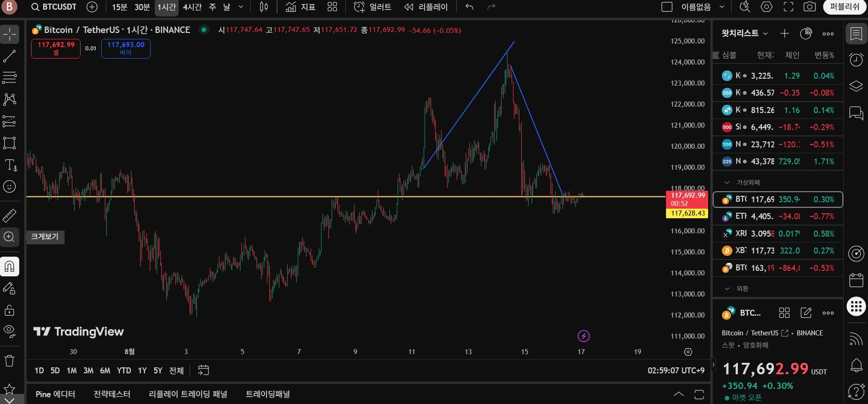Toggle the favorites star toolbar icon
Image resolution: width=868 pixels, height=404 pixels.
pyautogui.click(x=10, y=389)
